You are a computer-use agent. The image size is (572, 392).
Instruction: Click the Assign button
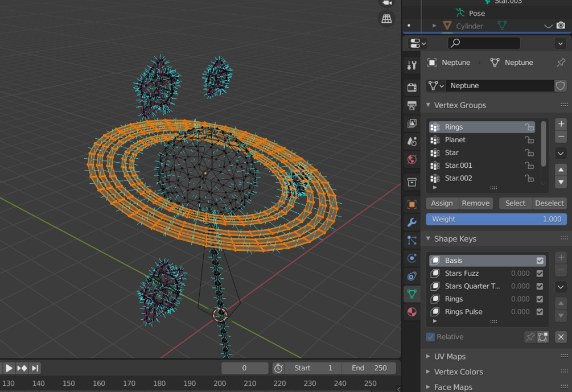(x=442, y=203)
